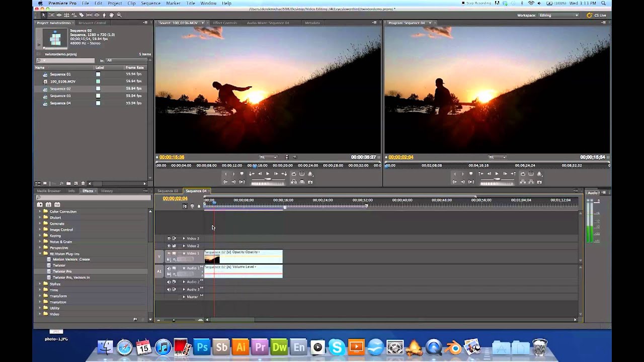Mute Audio 1 track speaker toggle
The height and width of the screenshot is (362, 644).
click(x=169, y=268)
